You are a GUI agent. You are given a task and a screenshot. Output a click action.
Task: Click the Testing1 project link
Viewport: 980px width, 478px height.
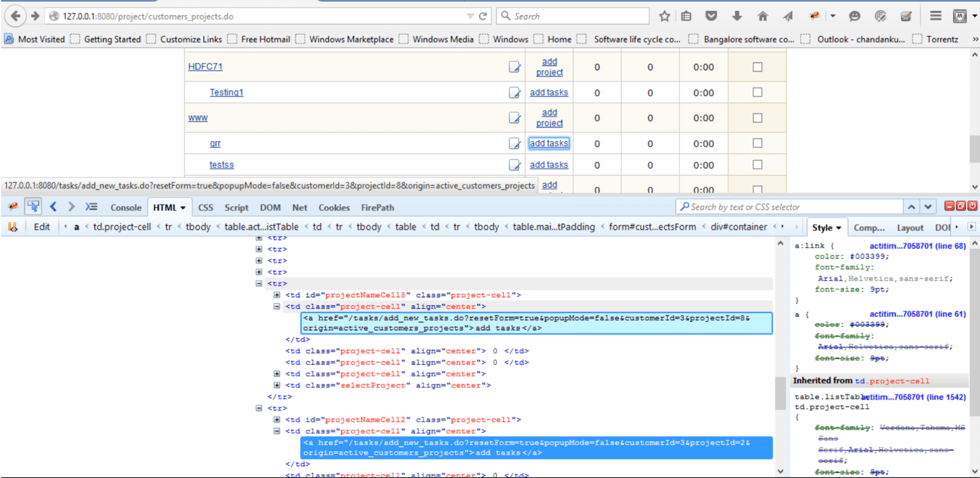(x=226, y=93)
